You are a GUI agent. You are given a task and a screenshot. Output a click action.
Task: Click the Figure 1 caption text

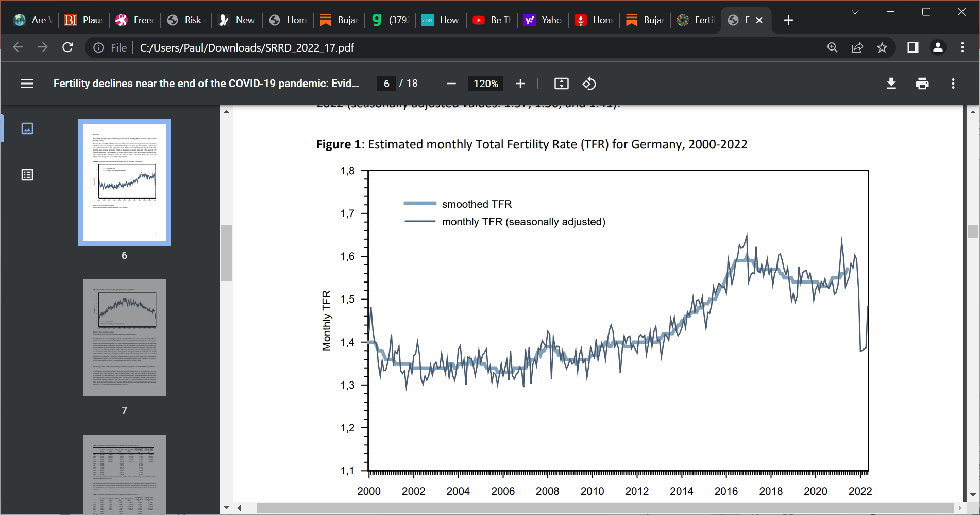[x=532, y=144]
